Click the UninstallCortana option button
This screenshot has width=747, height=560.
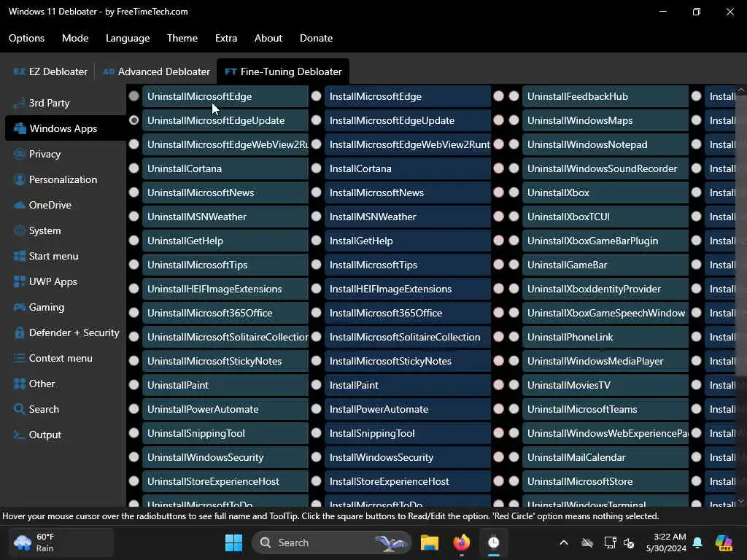[x=225, y=168]
